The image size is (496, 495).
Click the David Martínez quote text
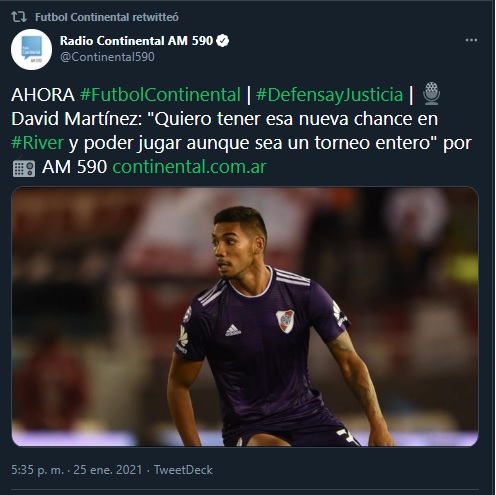241,131
